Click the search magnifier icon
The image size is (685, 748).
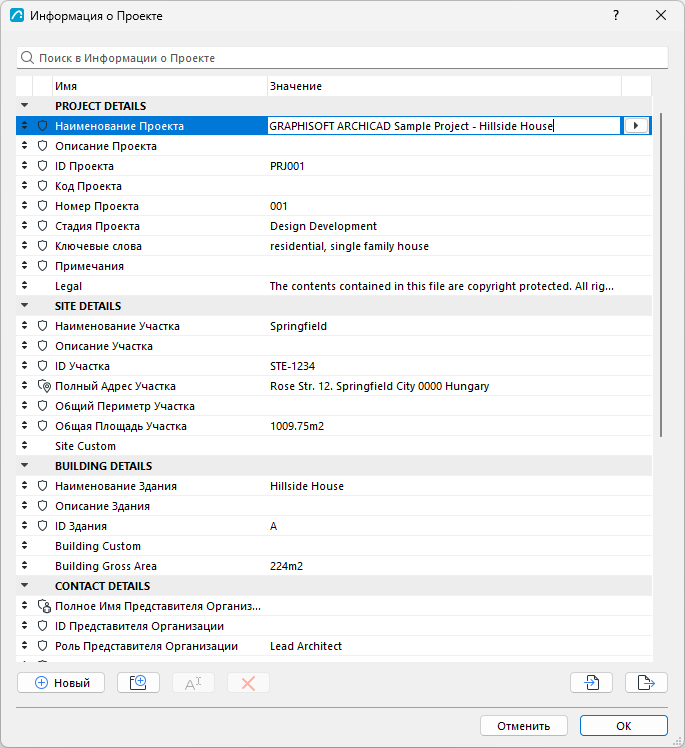(28, 58)
